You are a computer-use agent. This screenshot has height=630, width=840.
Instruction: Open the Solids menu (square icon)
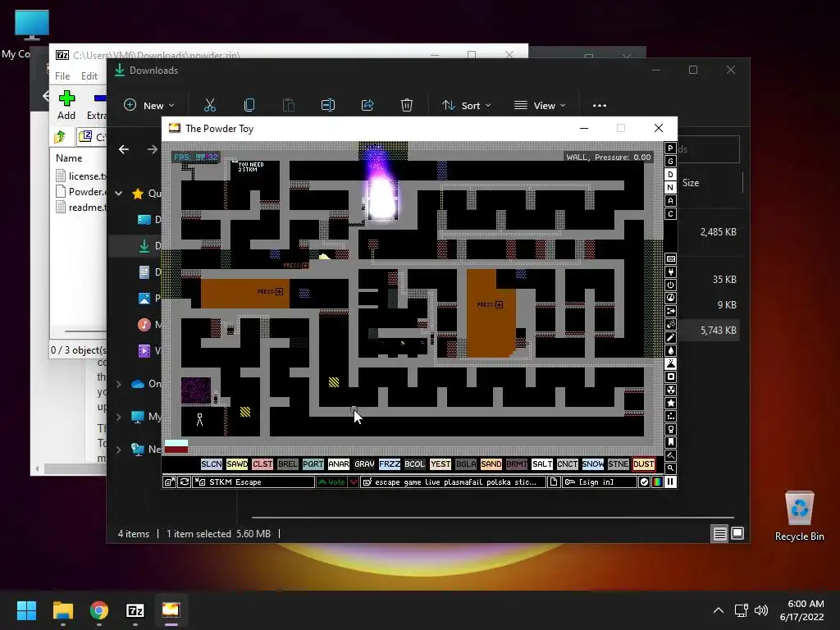tap(670, 377)
